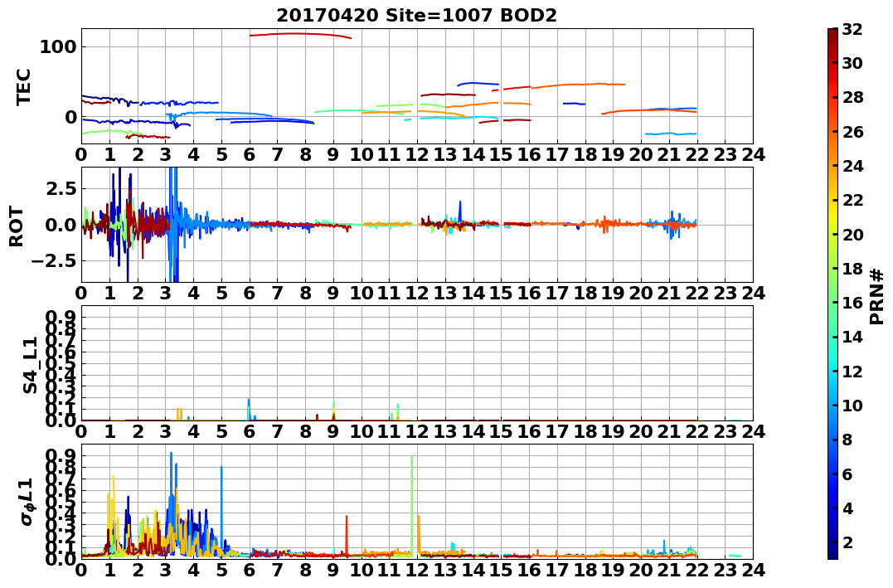Viewport: 893px width, 588px height.
Task: Click colorbar tick label '26'
Action: (852, 132)
